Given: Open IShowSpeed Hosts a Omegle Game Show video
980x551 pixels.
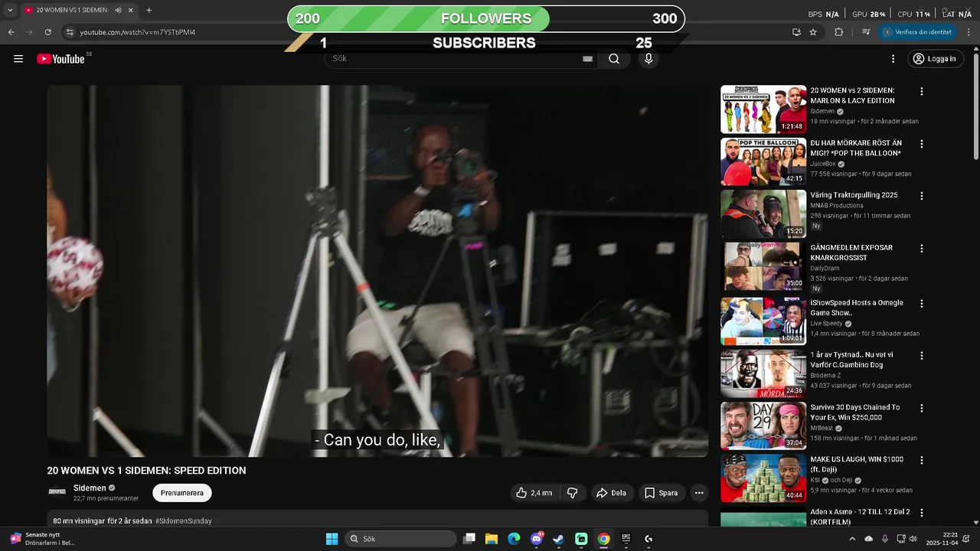Looking at the screenshot, I should tap(857, 308).
